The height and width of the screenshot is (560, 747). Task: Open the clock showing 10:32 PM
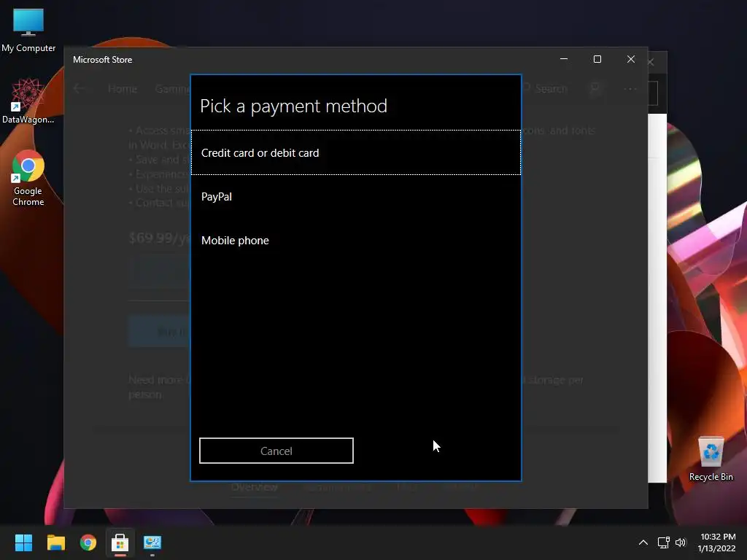coord(717,542)
